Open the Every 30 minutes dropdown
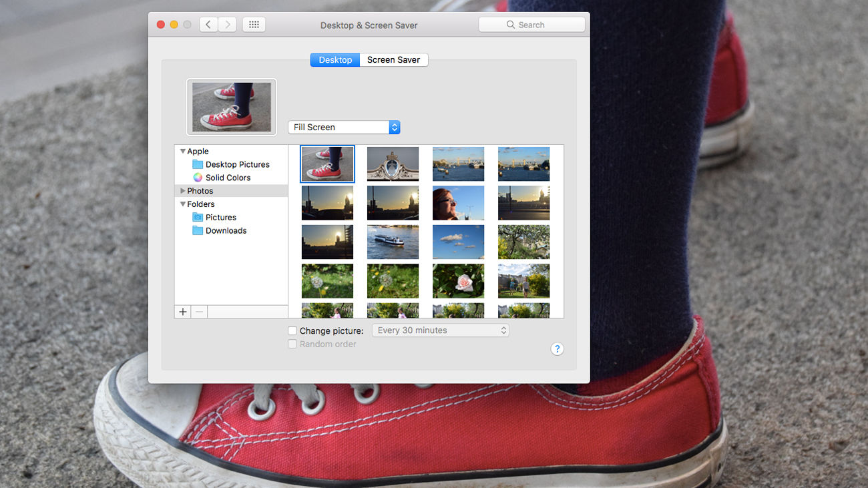The width and height of the screenshot is (868, 488). [x=440, y=330]
